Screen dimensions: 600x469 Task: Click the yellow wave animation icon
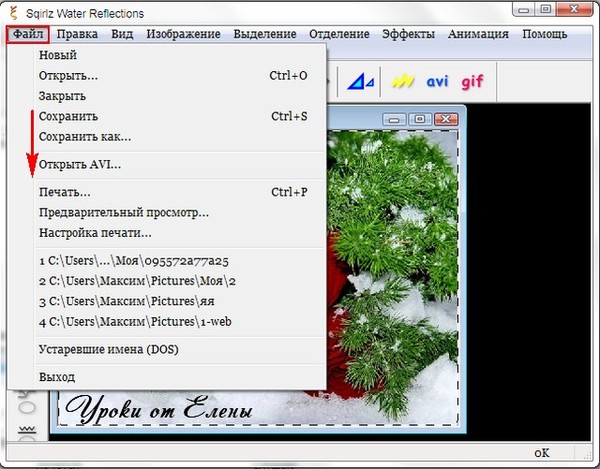[403, 81]
